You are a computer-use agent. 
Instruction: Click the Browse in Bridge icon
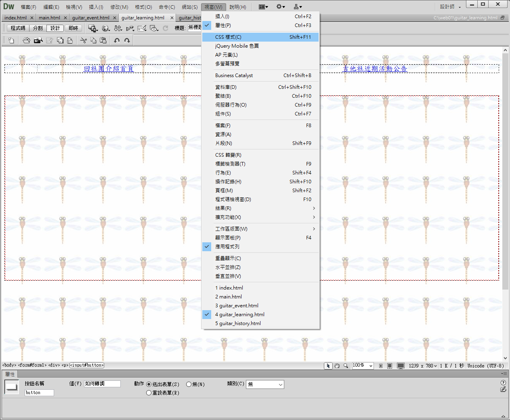point(38,40)
